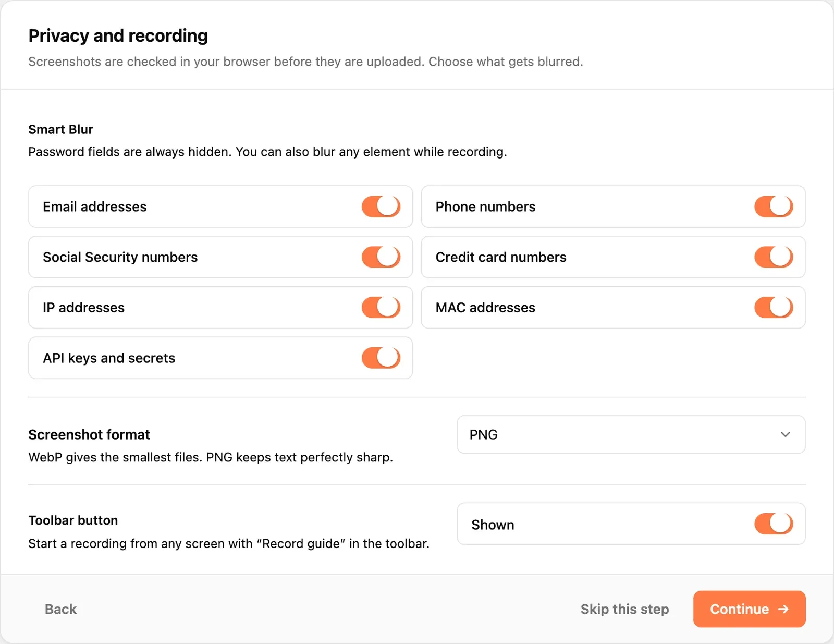Switch off Credit card numbers blur

pyautogui.click(x=774, y=257)
